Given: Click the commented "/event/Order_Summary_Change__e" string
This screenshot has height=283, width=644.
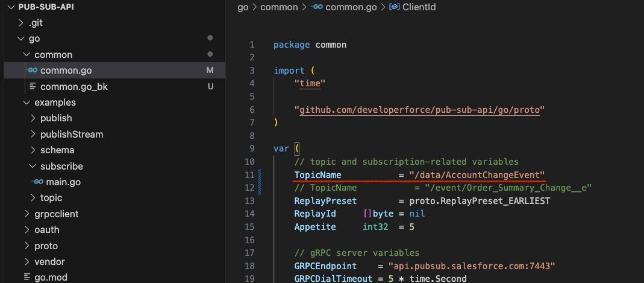Looking at the screenshot, I should pyautogui.click(x=508, y=188).
